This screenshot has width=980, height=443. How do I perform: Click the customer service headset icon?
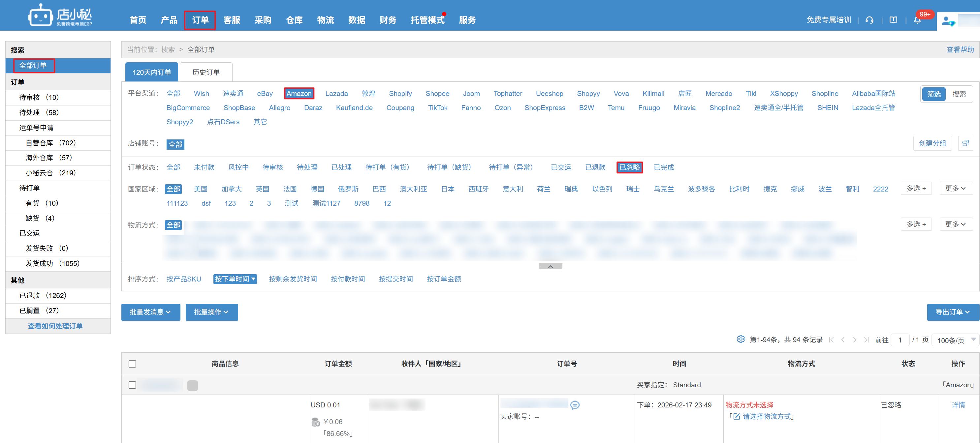coord(869,20)
